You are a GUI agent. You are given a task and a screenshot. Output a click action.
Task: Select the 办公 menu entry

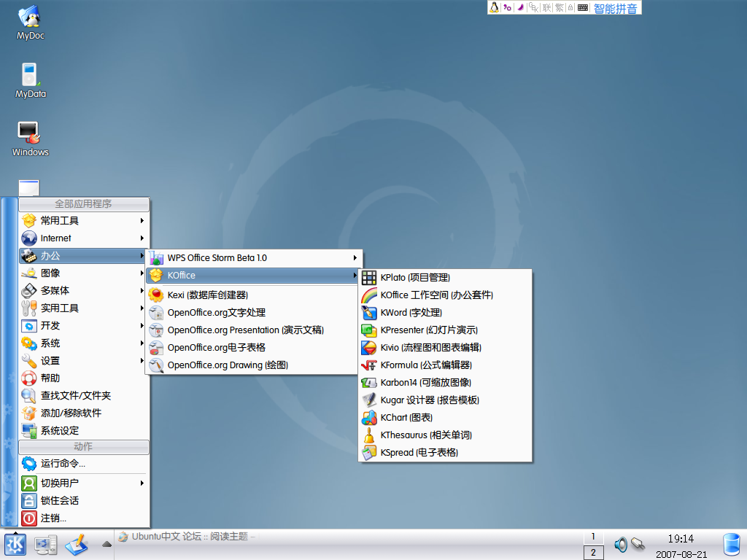click(83, 256)
